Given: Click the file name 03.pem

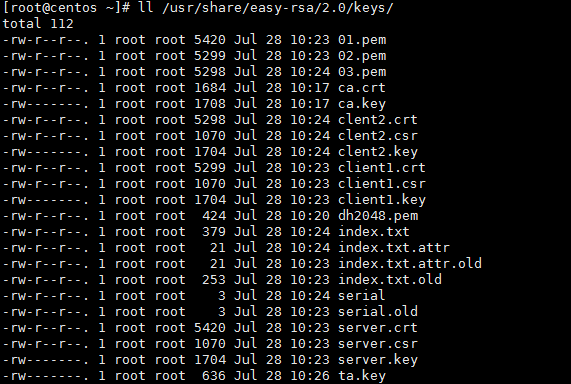Looking at the screenshot, I should (362, 72).
